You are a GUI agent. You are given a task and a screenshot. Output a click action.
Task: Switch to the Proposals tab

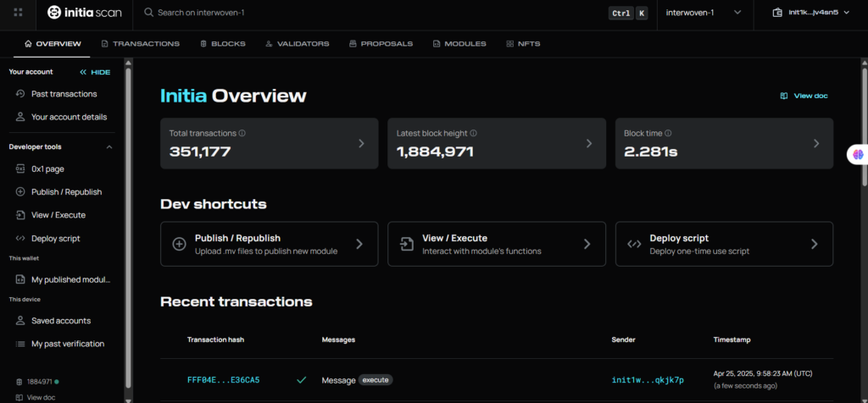[381, 44]
